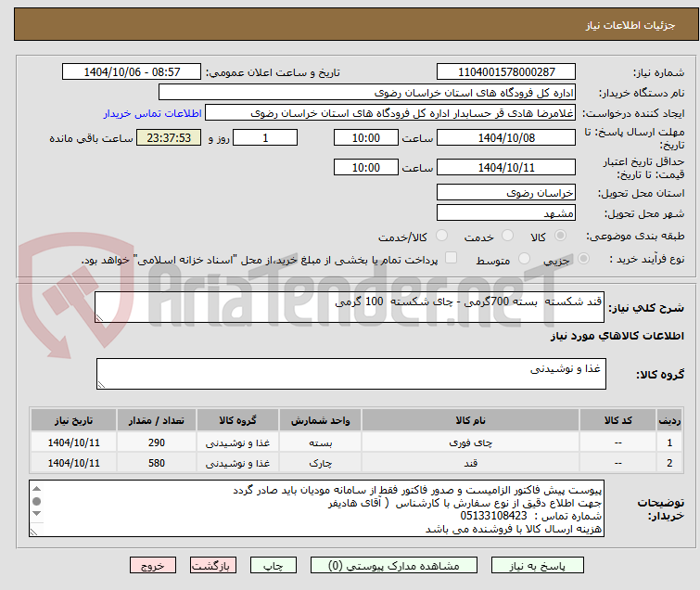Select the چای فوری item cell

pos(471,442)
